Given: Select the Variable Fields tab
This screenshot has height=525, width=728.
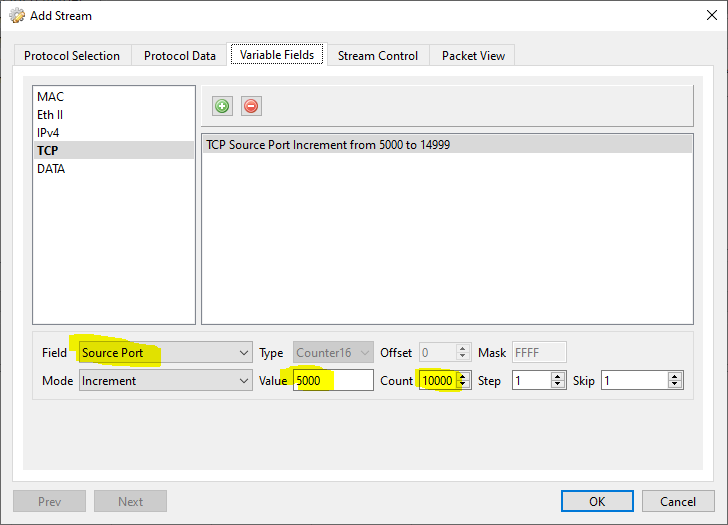Looking at the screenshot, I should (277, 55).
